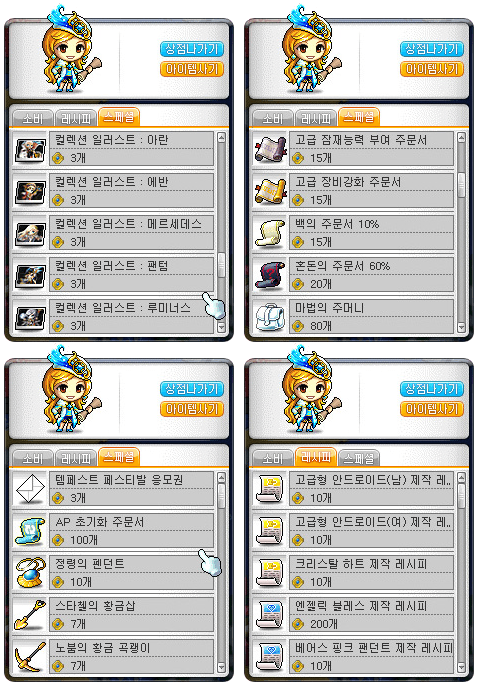Click the 엔젤릭 블레스 제작 레시피 icon
Viewport: 479px width, 685px height.
pyautogui.click(x=270, y=615)
